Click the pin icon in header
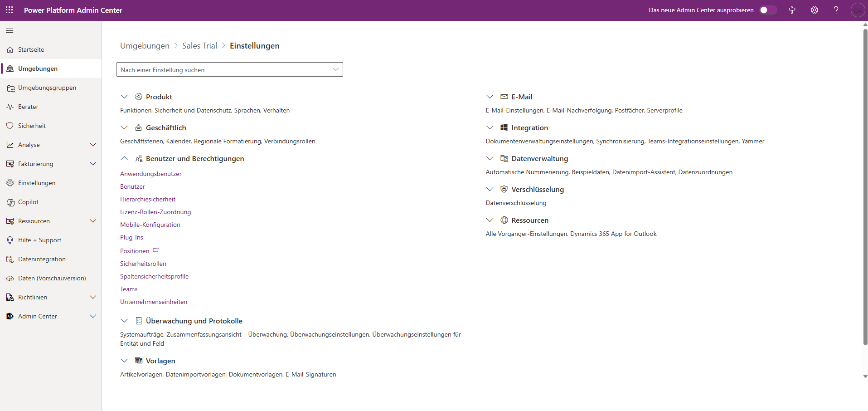The width and height of the screenshot is (868, 411). tap(792, 10)
